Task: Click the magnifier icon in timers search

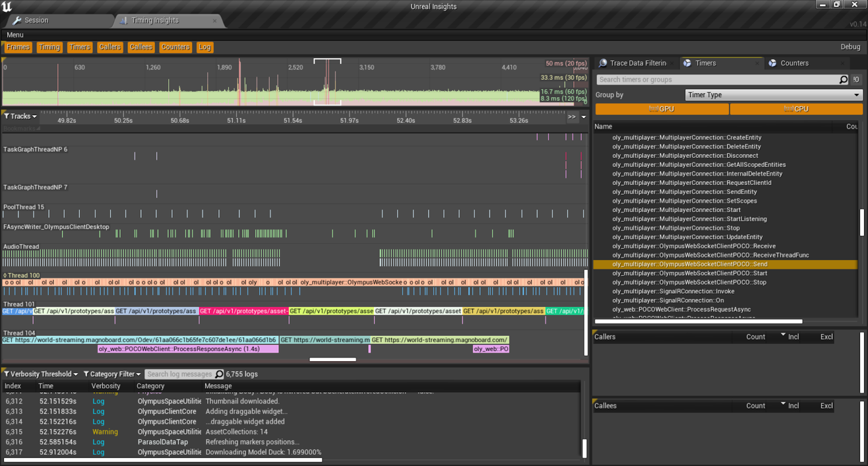Action: (843, 79)
